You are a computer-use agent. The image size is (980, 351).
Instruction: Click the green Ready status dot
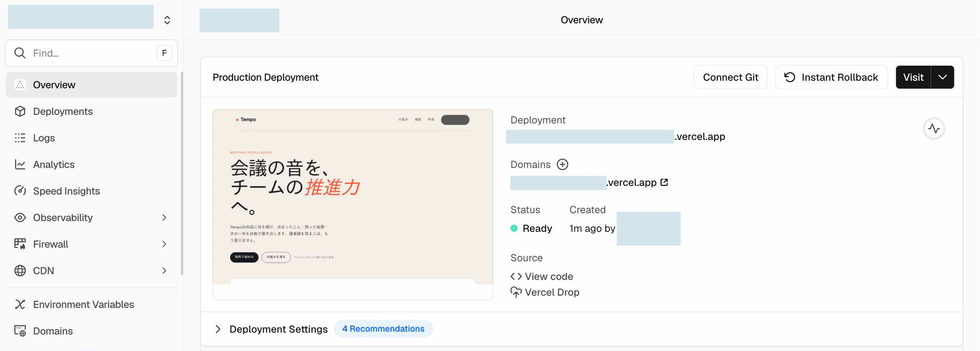click(x=514, y=228)
